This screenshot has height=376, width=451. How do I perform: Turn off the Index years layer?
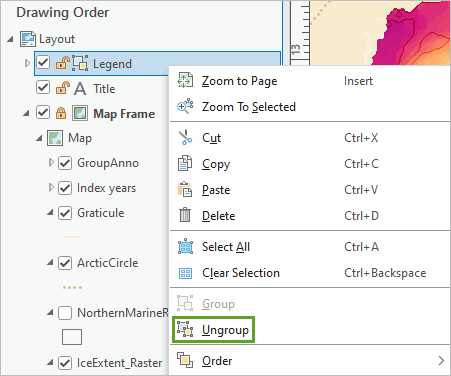tap(65, 188)
